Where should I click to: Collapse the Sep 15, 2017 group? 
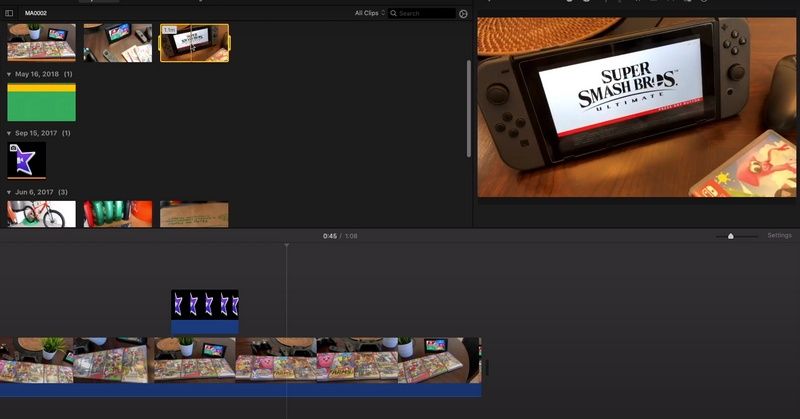tap(9, 133)
